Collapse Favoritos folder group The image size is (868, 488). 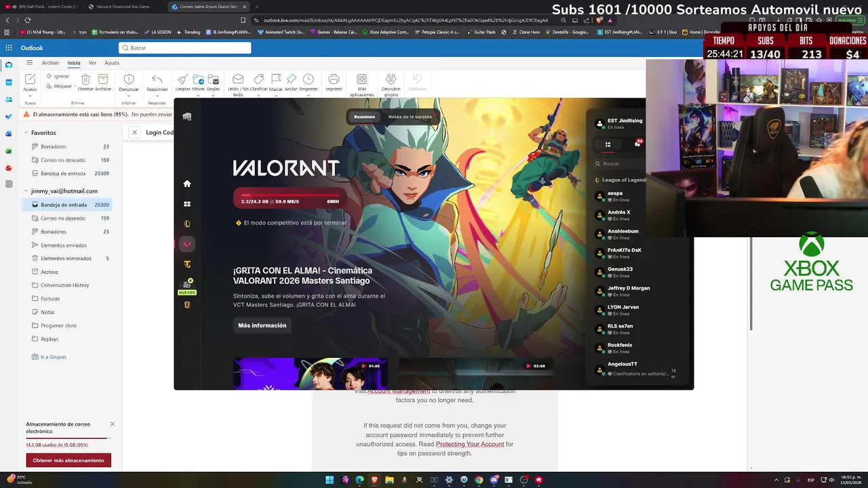click(x=26, y=133)
